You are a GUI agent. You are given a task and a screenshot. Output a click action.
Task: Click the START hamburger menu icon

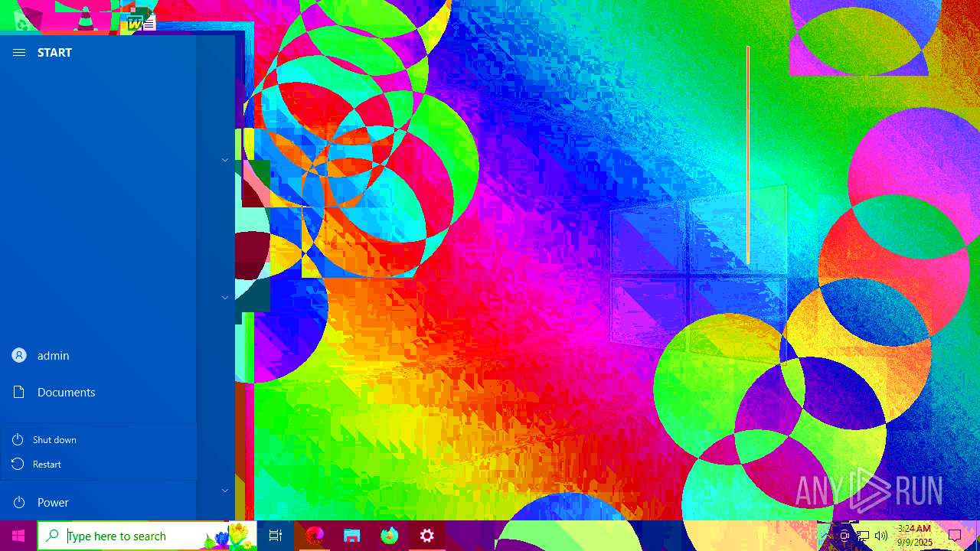tap(19, 53)
